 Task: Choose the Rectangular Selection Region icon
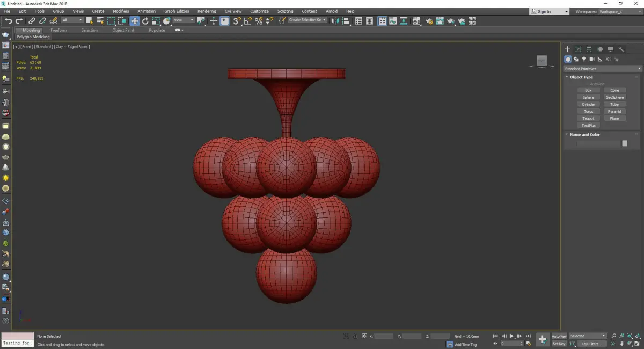click(111, 21)
